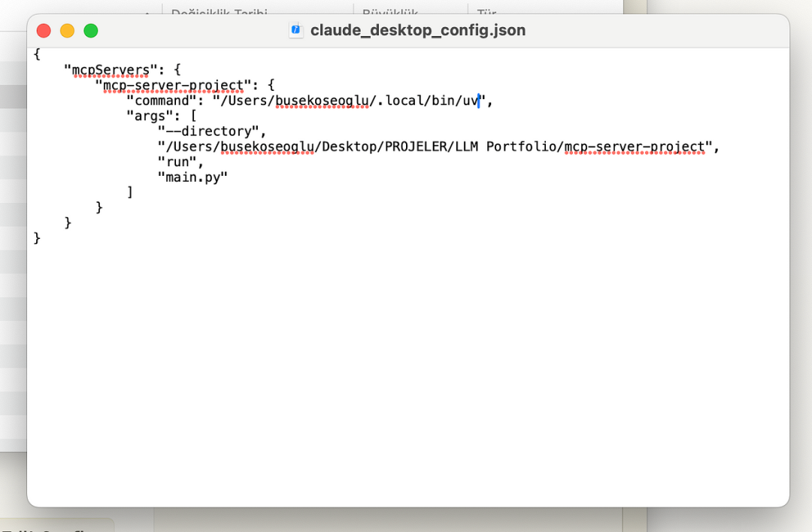
Task: Click the "main.py" argument line
Action: (x=192, y=177)
